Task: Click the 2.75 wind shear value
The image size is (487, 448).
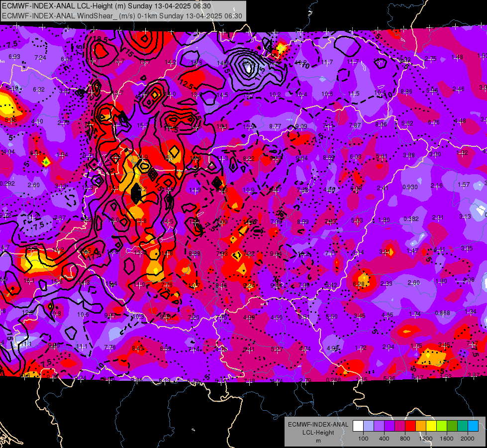Action: 430,59
